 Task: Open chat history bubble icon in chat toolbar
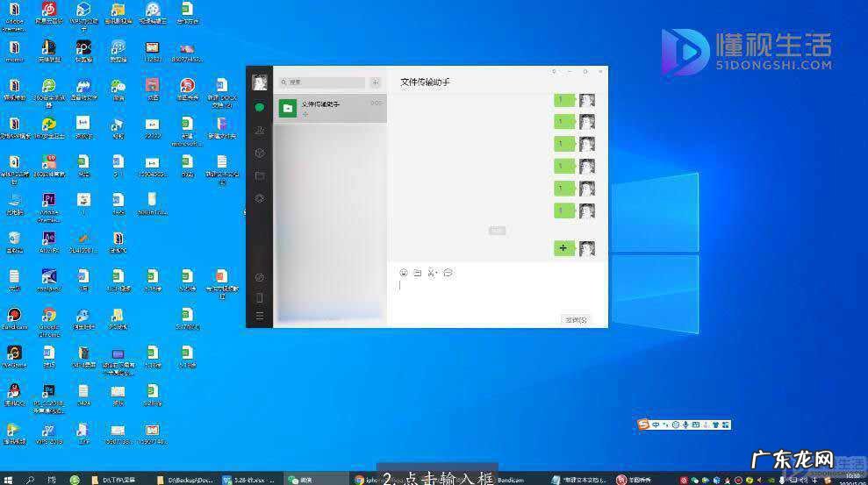(x=448, y=273)
